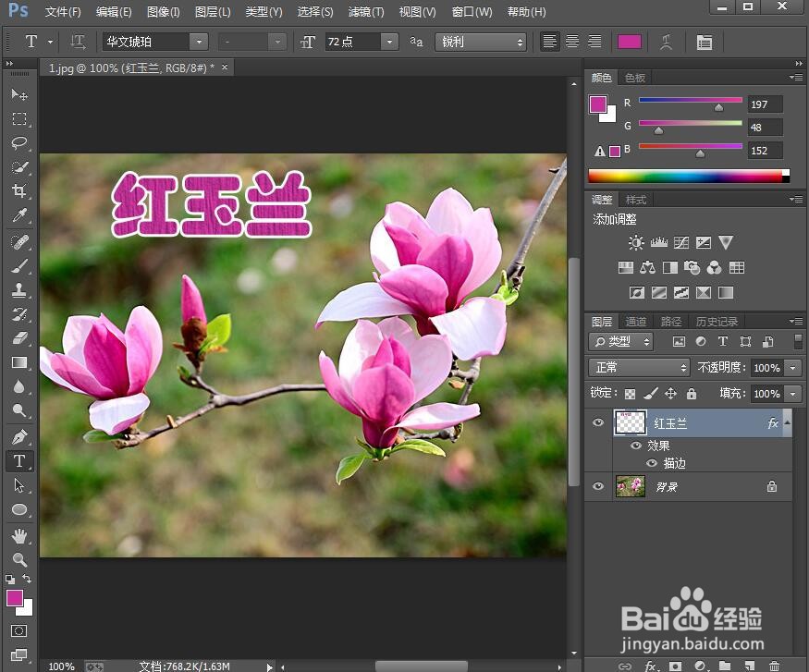The image size is (809, 672).
Task: Toggle visibility of the 描边 effect
Action: 654,462
